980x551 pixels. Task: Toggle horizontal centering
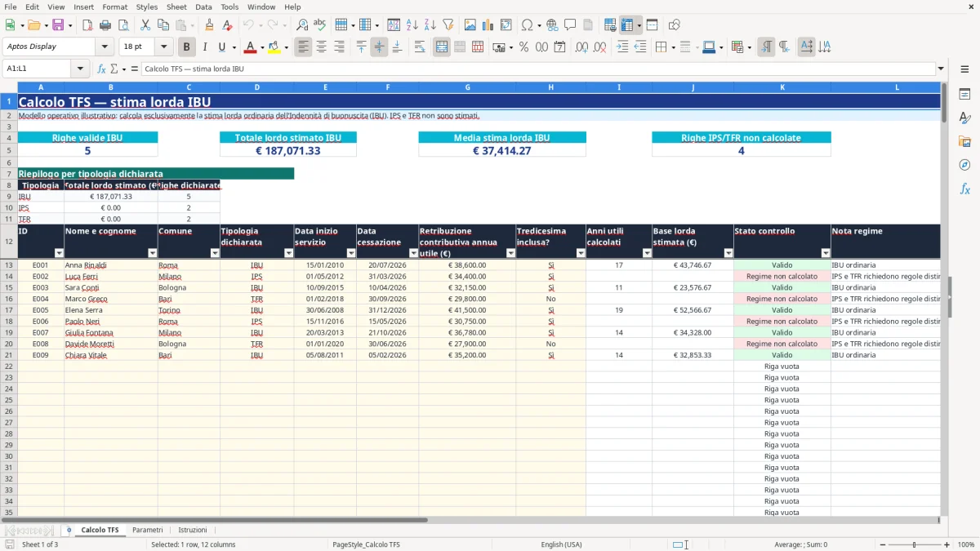click(321, 47)
